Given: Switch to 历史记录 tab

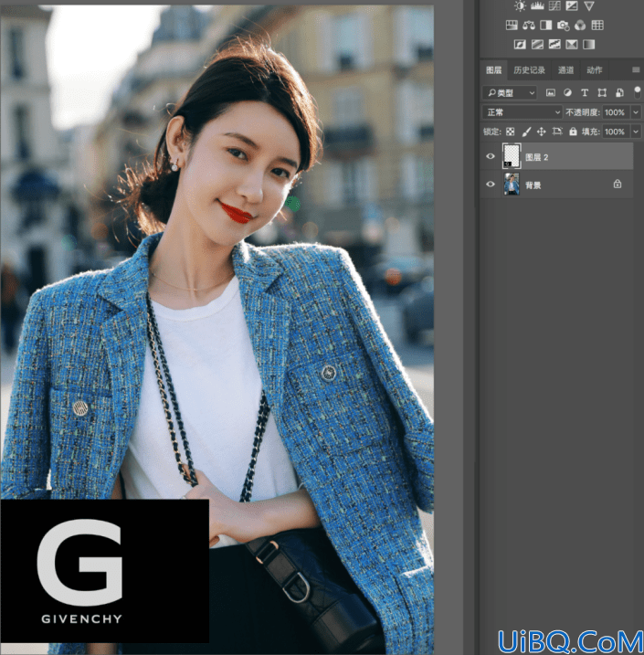Looking at the screenshot, I should [x=529, y=70].
